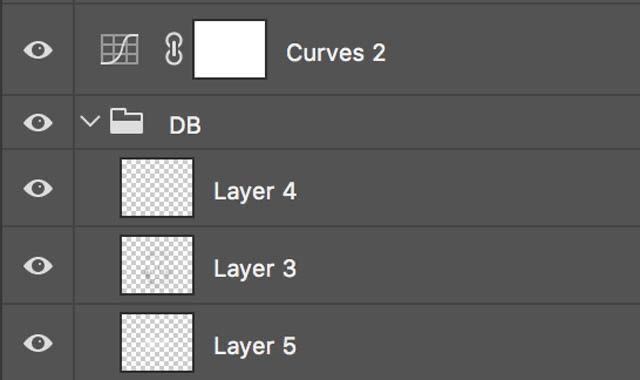The height and width of the screenshot is (380, 640).
Task: Select the white layer mask thumbnail
Action: (x=229, y=49)
